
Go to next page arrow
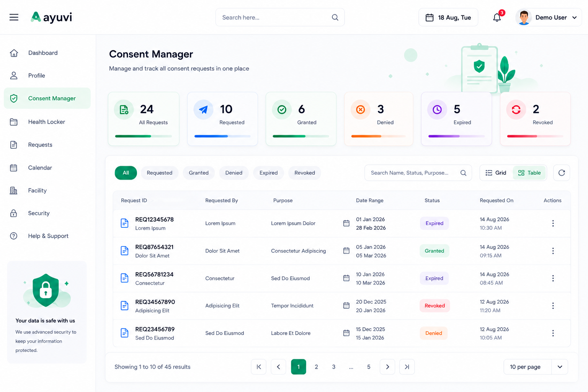[x=387, y=367]
